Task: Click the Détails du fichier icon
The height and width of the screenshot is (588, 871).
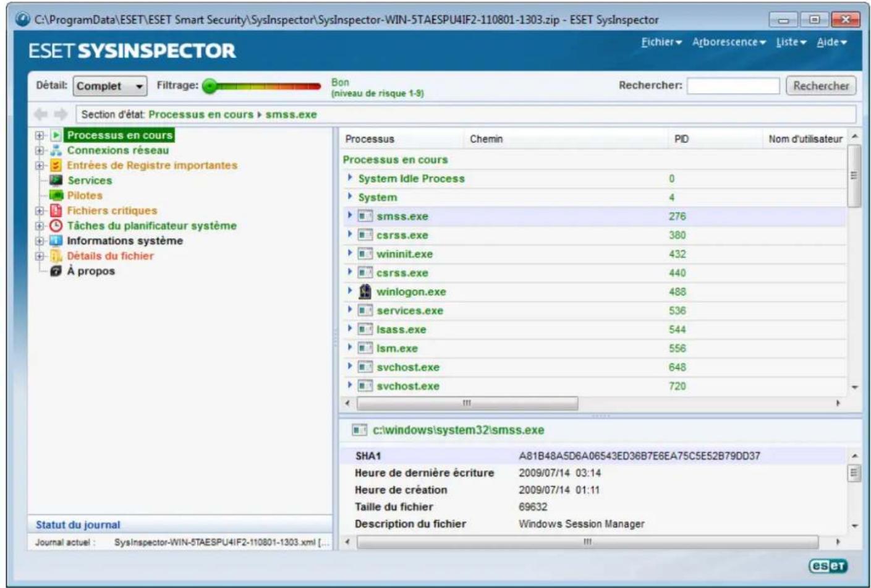Action: point(56,255)
